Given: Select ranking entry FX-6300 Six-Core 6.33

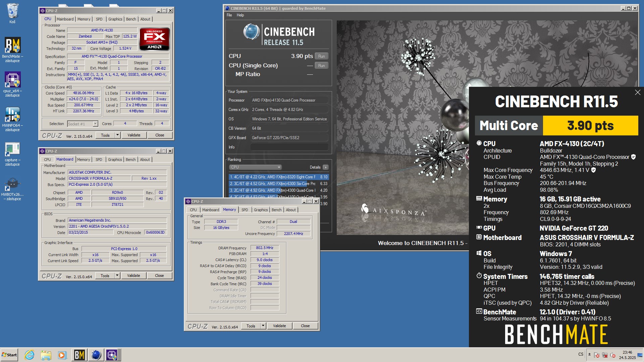Looking at the screenshot, I should click(x=278, y=183).
